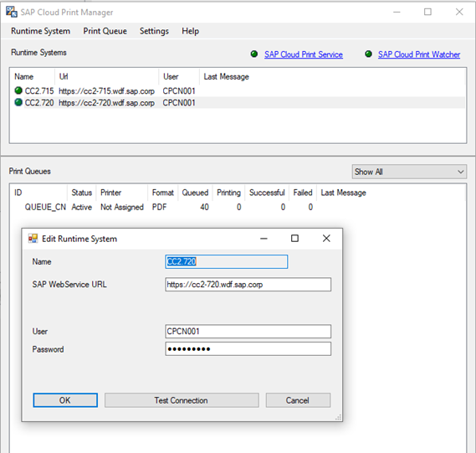Click the queued count 40

pos(204,207)
